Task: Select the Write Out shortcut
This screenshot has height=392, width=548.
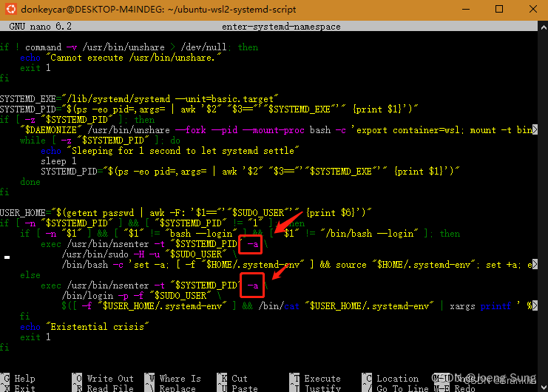Action: 103,379
